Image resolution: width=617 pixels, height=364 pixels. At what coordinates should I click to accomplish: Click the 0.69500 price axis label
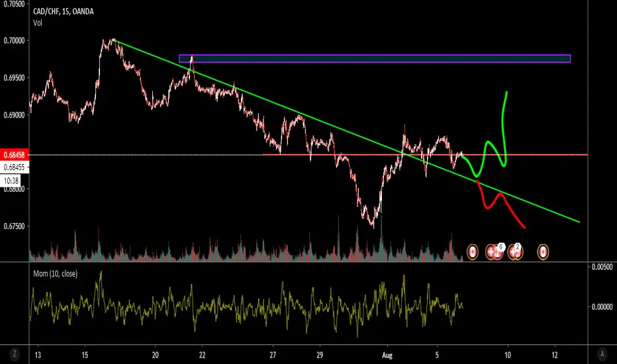pos(14,78)
